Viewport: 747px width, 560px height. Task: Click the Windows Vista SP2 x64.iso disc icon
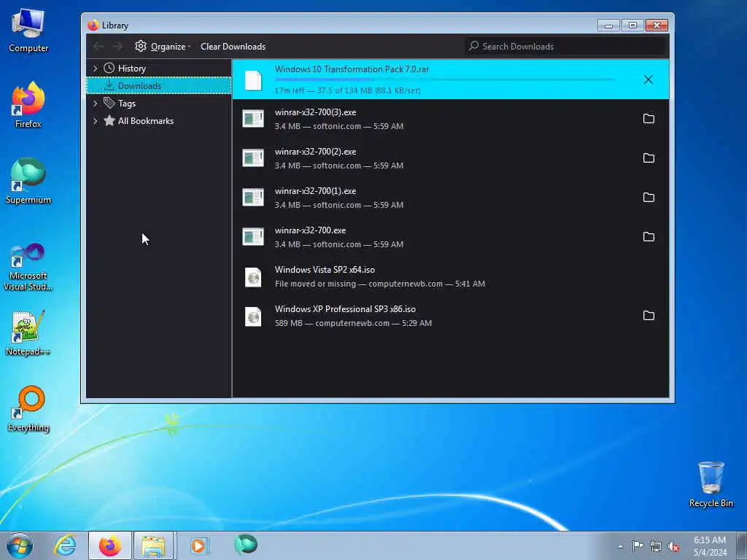253,276
